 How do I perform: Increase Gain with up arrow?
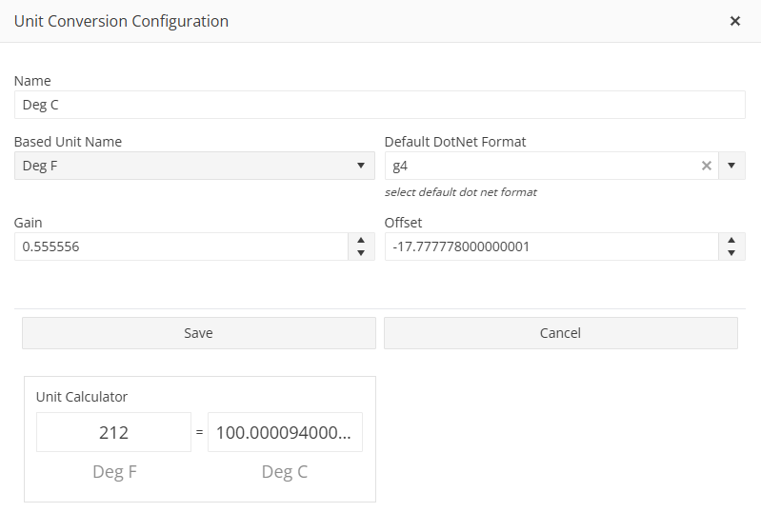click(361, 241)
